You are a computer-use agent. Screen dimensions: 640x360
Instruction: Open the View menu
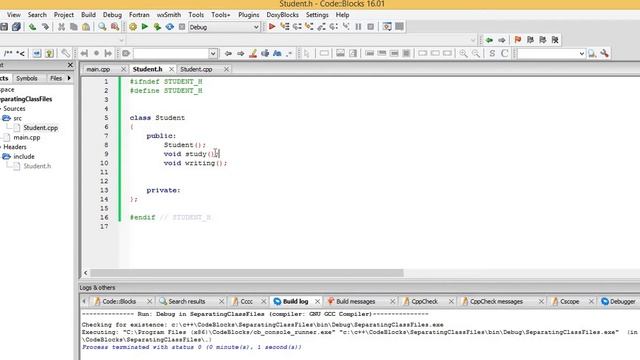[x=13, y=15]
